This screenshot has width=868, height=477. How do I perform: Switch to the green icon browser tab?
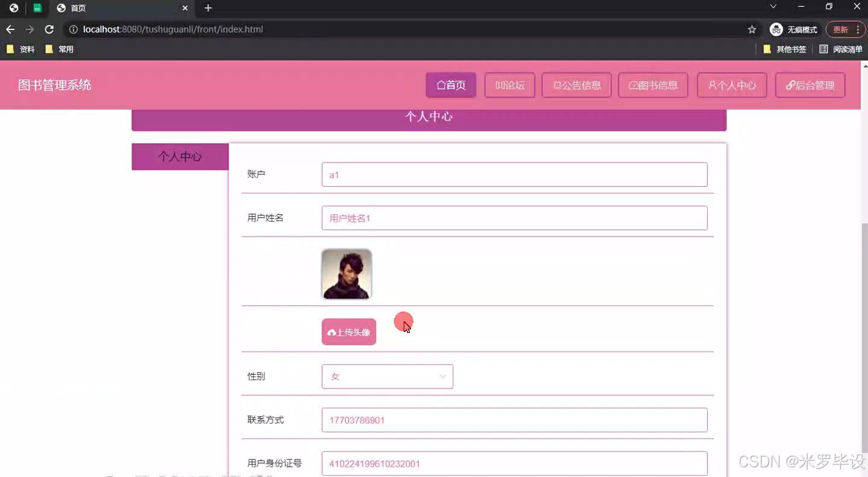37,8
